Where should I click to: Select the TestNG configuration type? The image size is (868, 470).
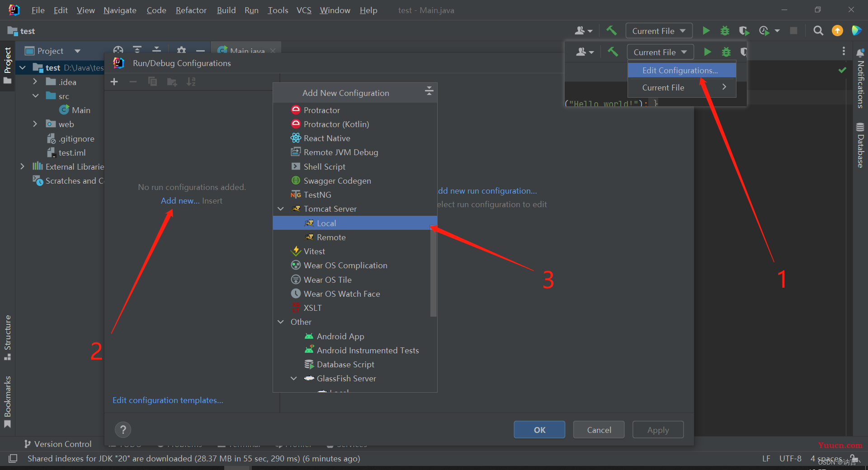click(355, 195)
